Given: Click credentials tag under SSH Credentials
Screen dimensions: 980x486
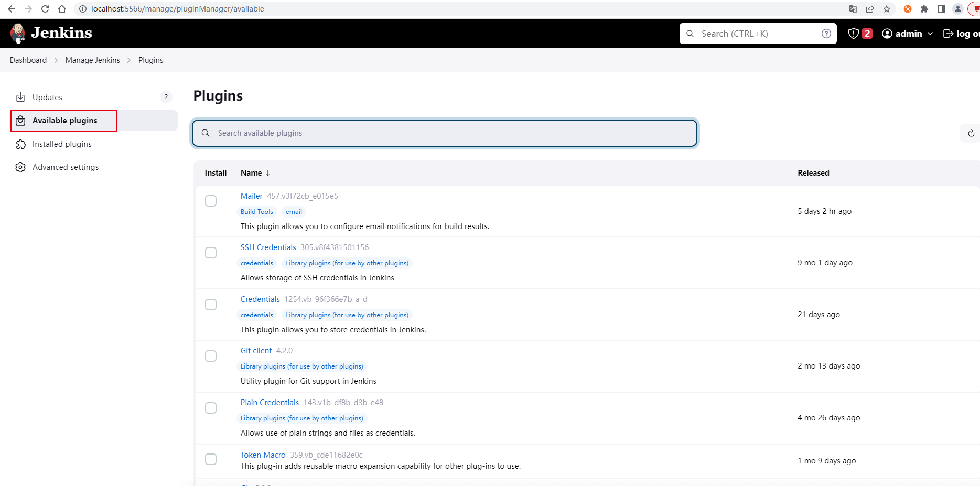Looking at the screenshot, I should pyautogui.click(x=257, y=263).
